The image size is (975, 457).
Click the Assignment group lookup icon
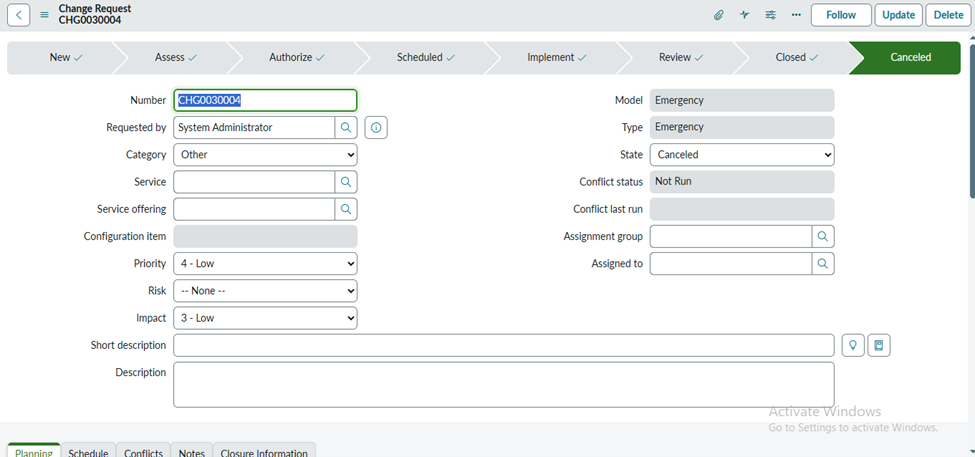point(822,237)
